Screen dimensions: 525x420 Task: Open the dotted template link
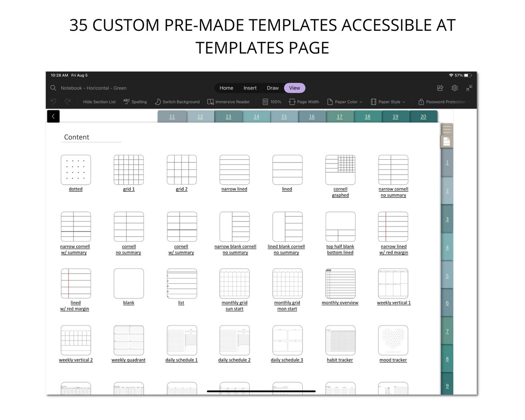[x=76, y=189]
